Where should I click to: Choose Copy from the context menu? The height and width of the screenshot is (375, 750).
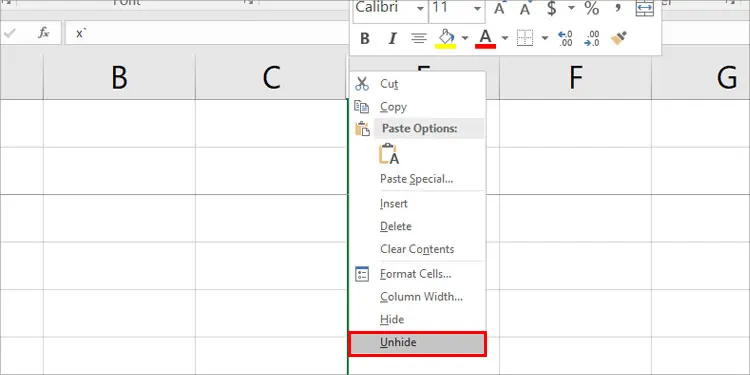pos(418,107)
